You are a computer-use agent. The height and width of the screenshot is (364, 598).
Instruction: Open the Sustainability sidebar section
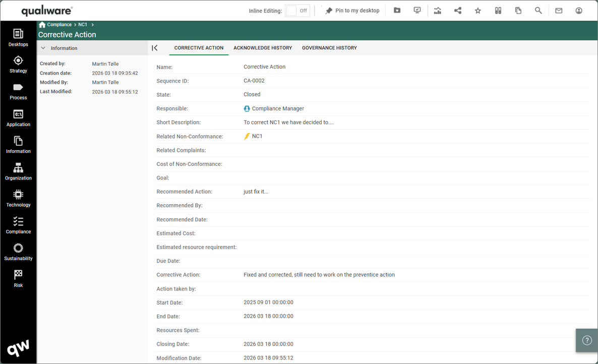(x=18, y=252)
